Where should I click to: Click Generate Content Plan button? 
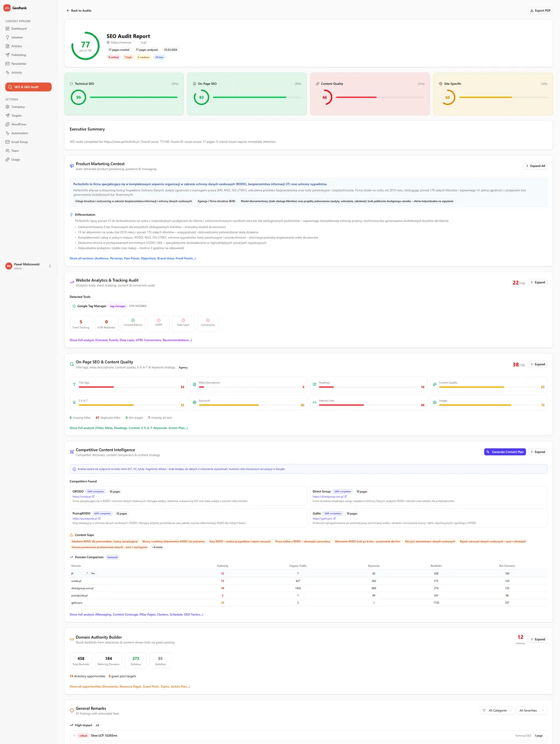point(505,452)
